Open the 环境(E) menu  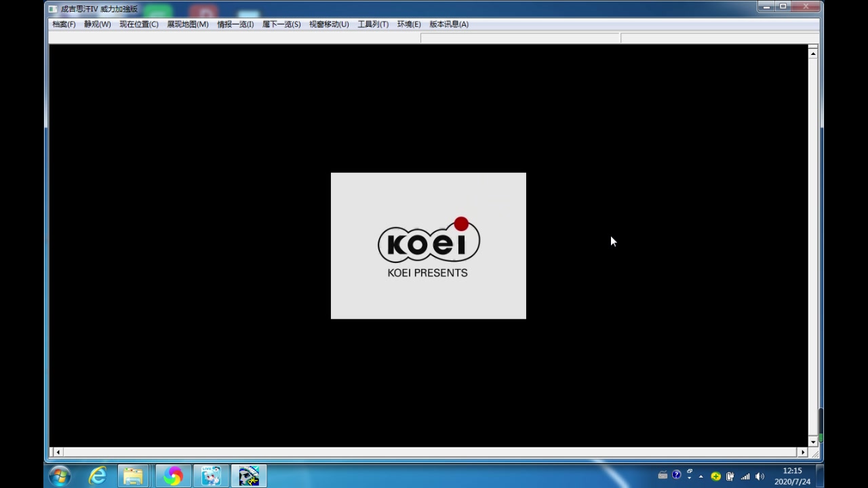click(x=409, y=24)
